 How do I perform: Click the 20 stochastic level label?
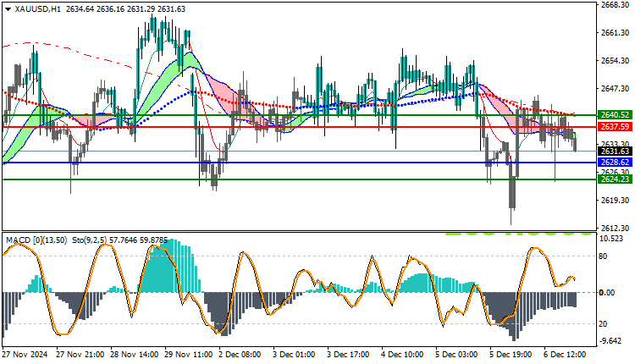(x=603, y=324)
